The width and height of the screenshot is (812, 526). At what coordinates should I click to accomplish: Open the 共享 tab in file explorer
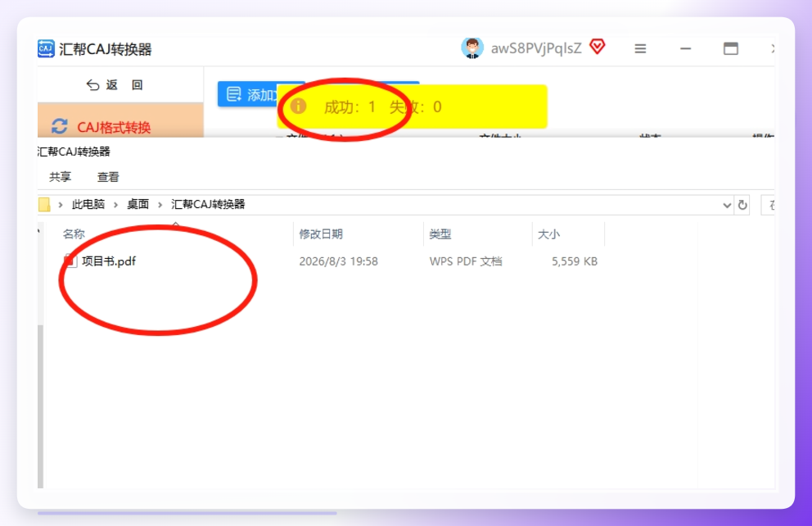click(x=60, y=177)
